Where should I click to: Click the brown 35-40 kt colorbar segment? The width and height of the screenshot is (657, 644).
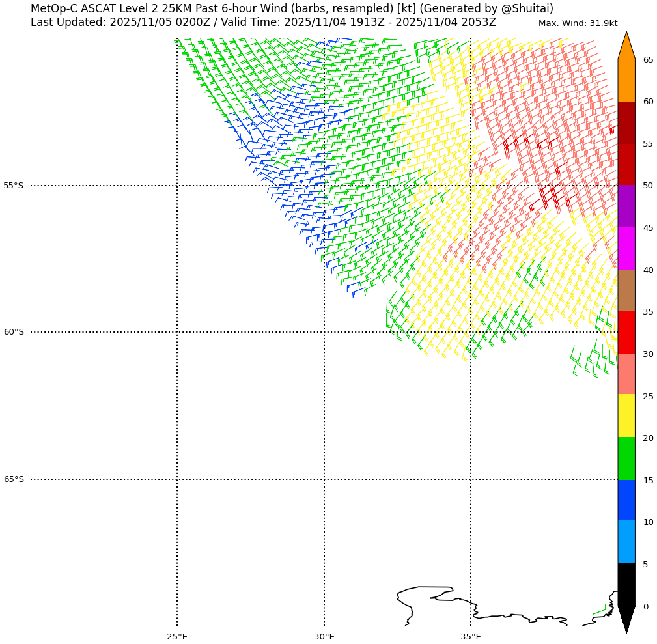[626, 290]
